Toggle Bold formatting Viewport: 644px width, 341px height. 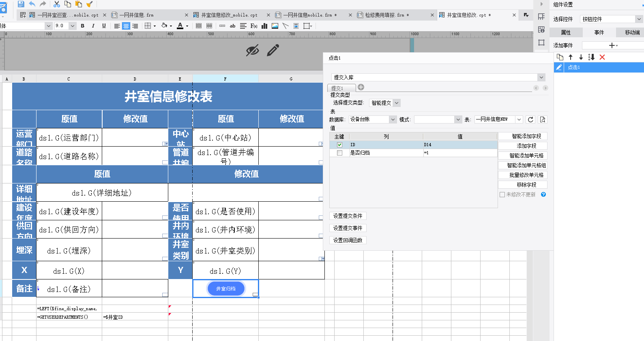tap(83, 26)
